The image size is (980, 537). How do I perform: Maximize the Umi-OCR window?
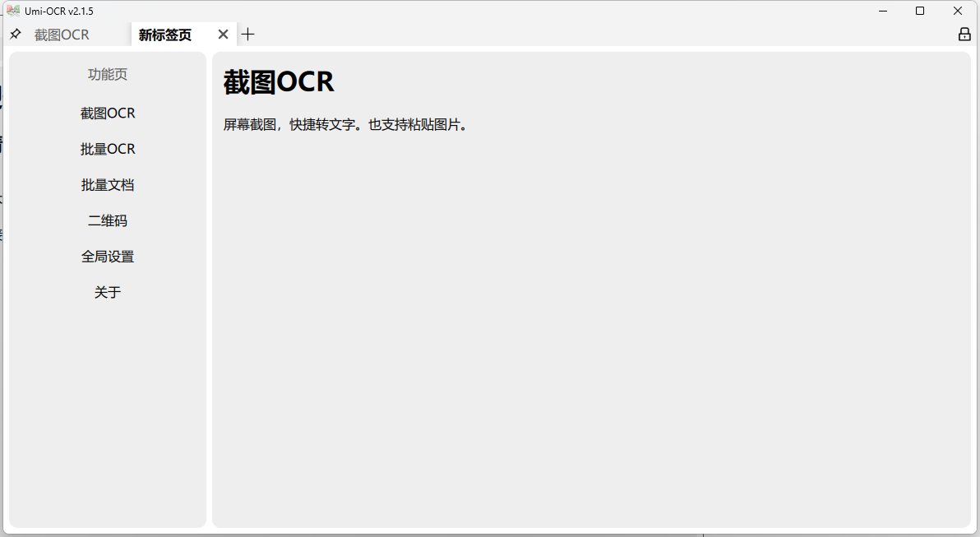click(920, 11)
